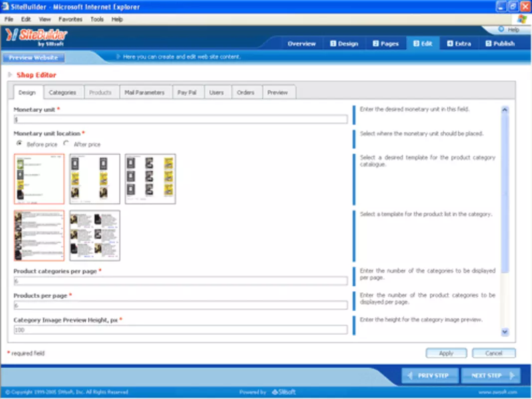Screen dimensions: 532x399
Task: Click the Monetary unit label
Action: pyautogui.click(x=34, y=110)
